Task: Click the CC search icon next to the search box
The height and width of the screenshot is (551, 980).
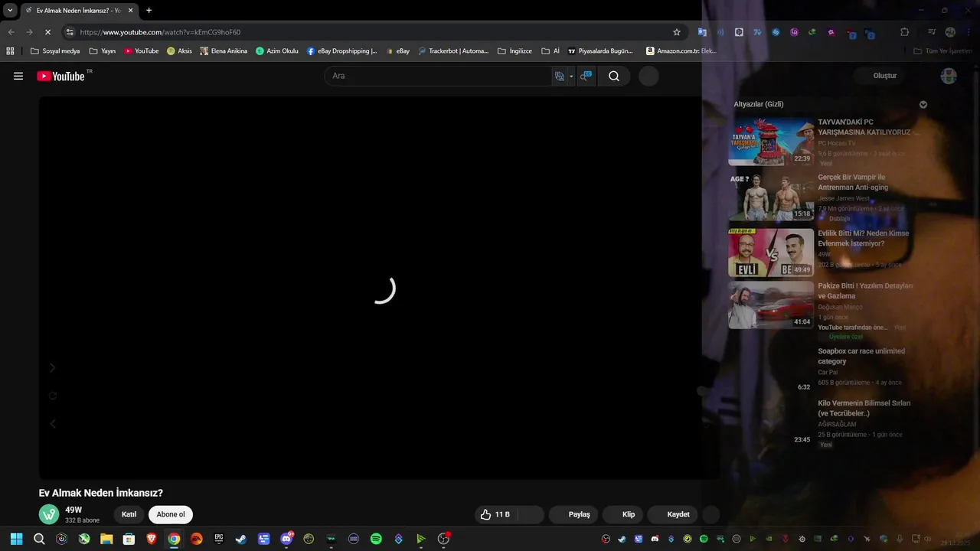Action: (x=586, y=76)
